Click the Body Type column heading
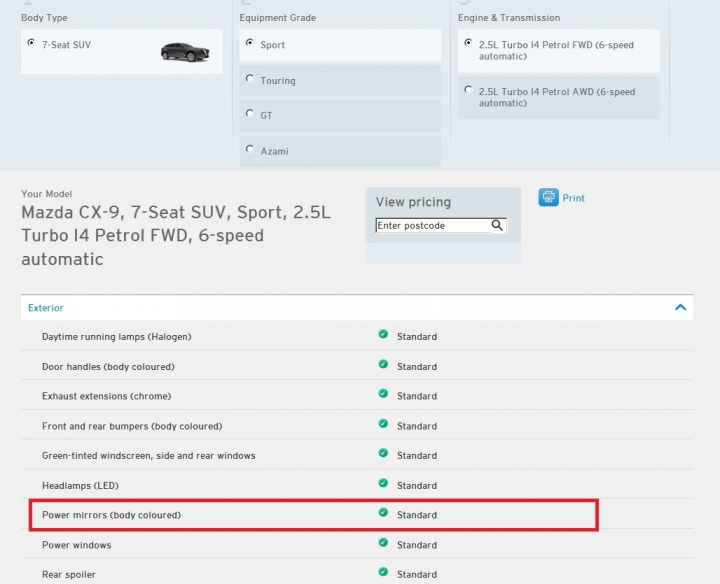Viewport: 720px width, 584px height. (44, 18)
